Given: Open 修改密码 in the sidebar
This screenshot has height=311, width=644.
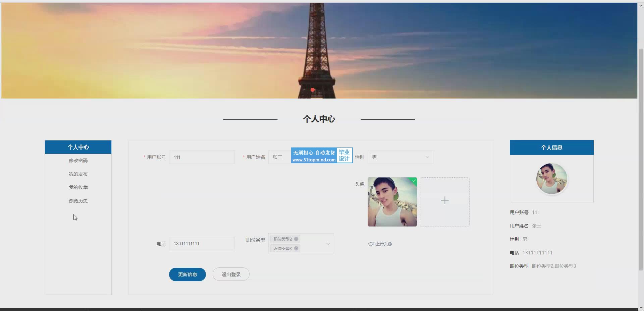Looking at the screenshot, I should [78, 161].
